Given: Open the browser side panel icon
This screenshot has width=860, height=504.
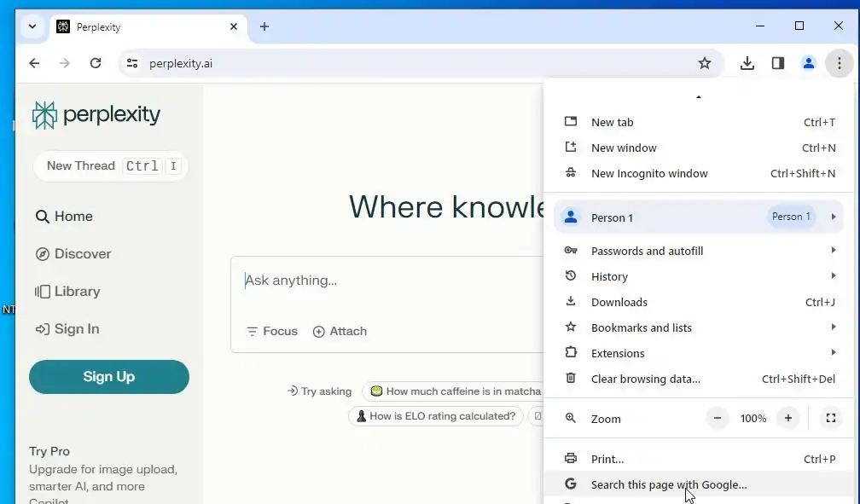Looking at the screenshot, I should coord(778,63).
